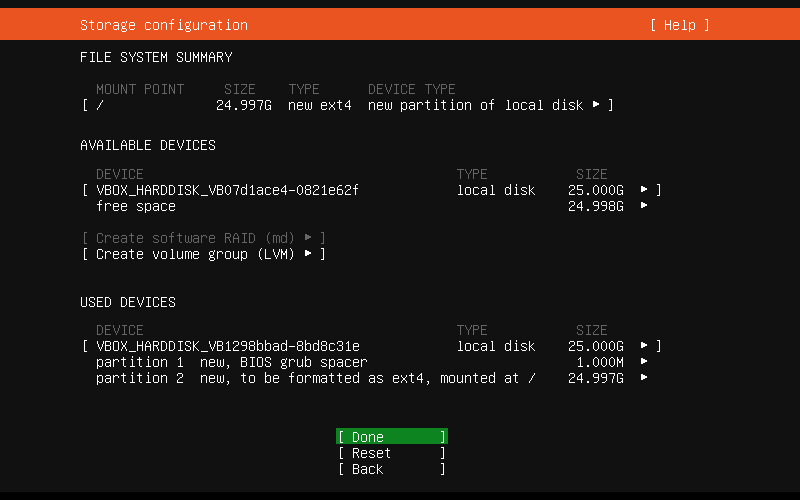The image size is (800, 500).
Task: Open arrow menu for VB1298bbad disk
Action: (644, 346)
